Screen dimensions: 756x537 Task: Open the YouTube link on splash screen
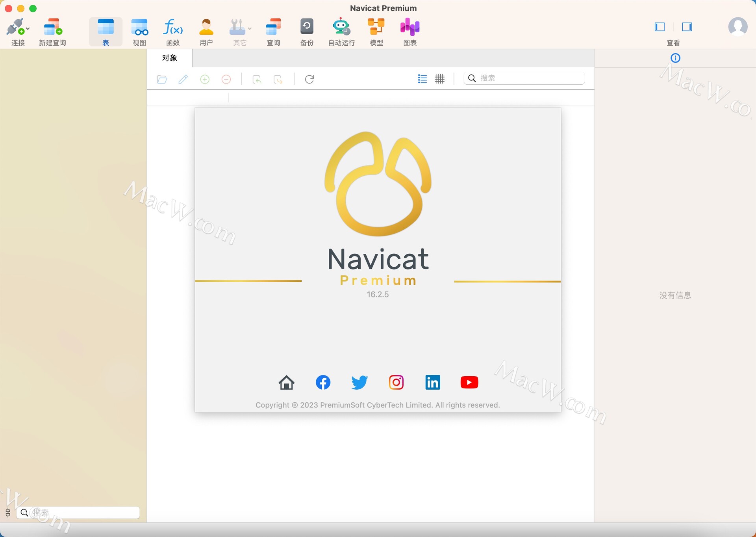point(469,382)
